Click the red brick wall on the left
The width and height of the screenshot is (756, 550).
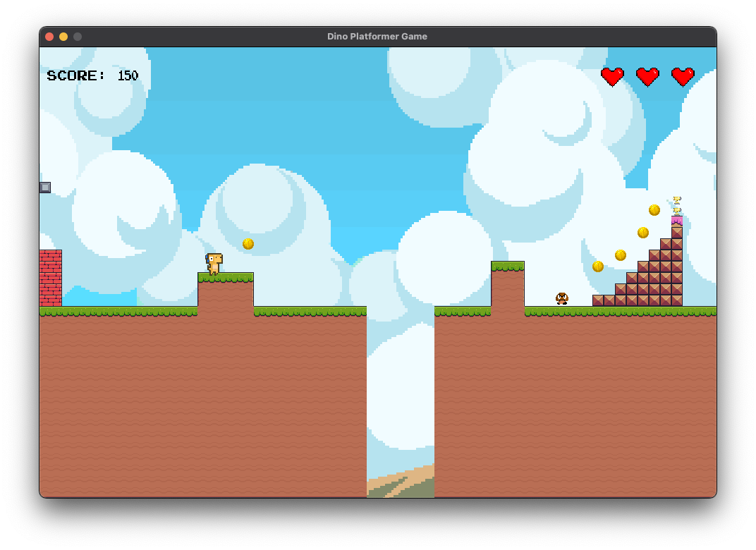51,278
